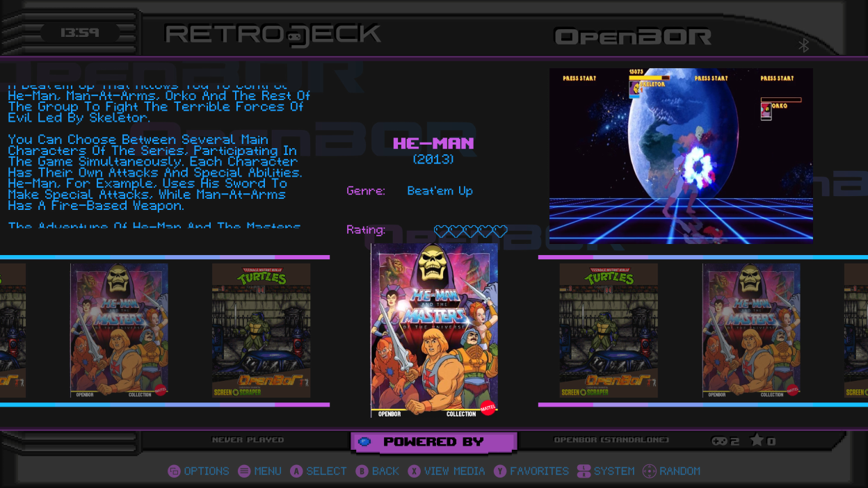The width and height of the screenshot is (868, 488).
Task: Click the X View Media icon
Action: tap(414, 471)
